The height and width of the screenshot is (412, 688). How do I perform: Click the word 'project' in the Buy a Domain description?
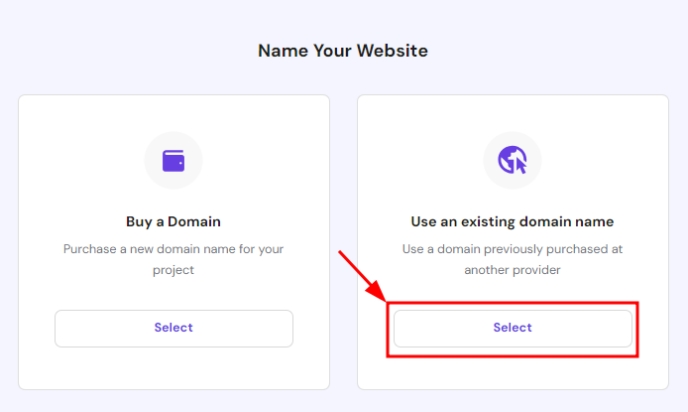[173, 270]
